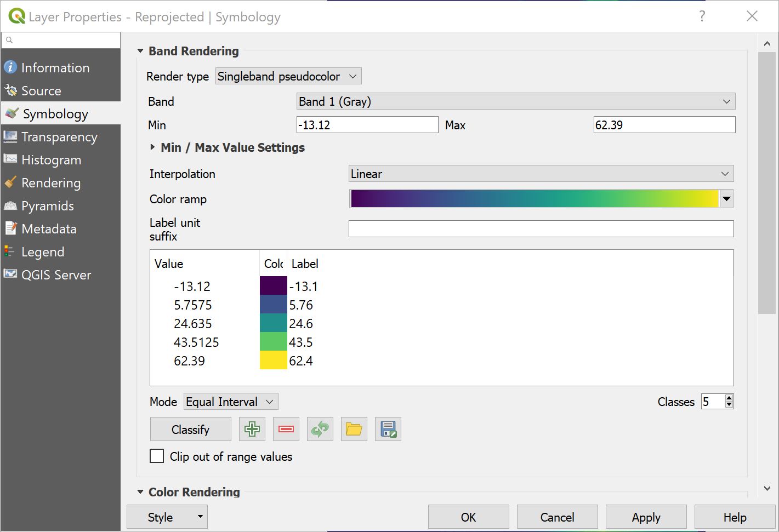The height and width of the screenshot is (532, 779).
Task: Load color map from file
Action: (x=354, y=429)
